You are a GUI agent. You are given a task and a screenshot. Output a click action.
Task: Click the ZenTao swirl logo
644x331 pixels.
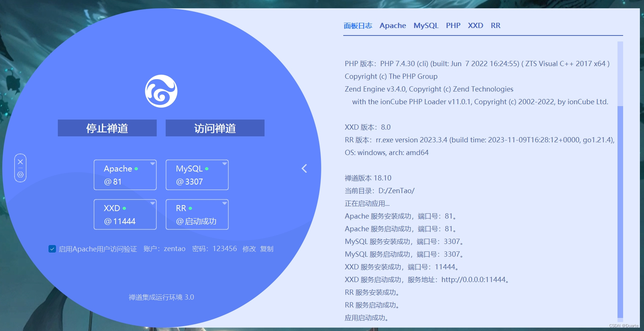(161, 91)
